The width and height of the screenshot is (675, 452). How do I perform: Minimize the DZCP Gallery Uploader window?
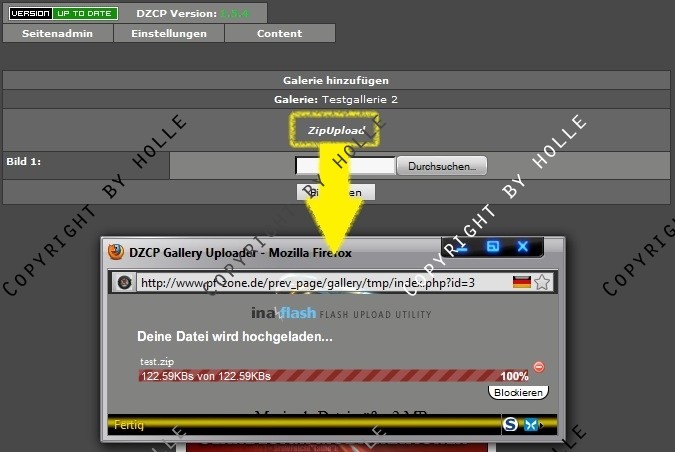pos(461,247)
